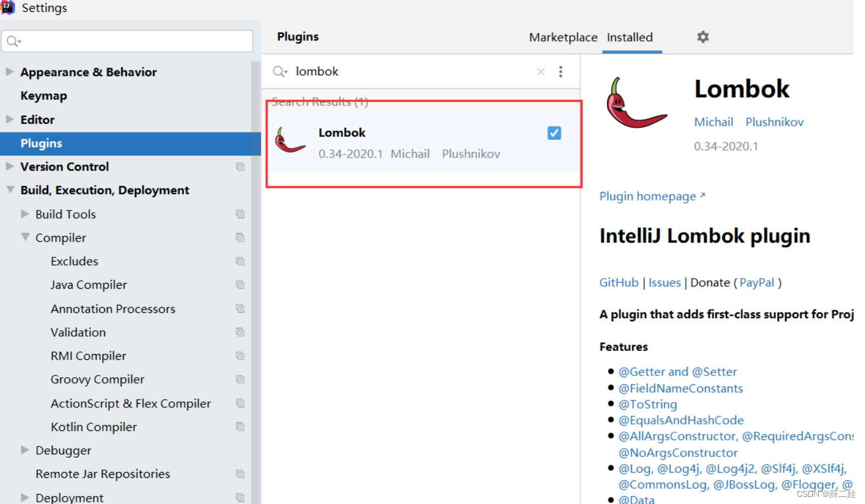Expand the Editor settings section
Image resolution: width=865 pixels, height=504 pixels.
coord(9,119)
